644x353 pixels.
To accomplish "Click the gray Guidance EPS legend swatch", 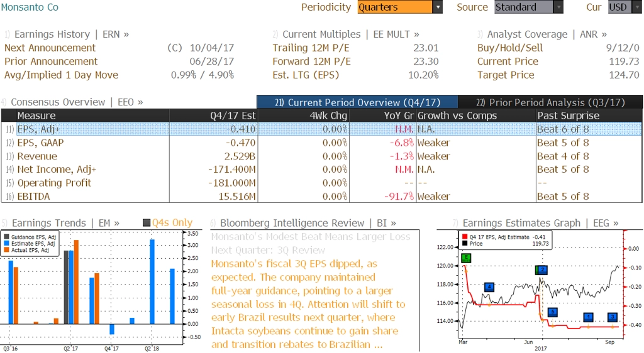I will point(6,237).
